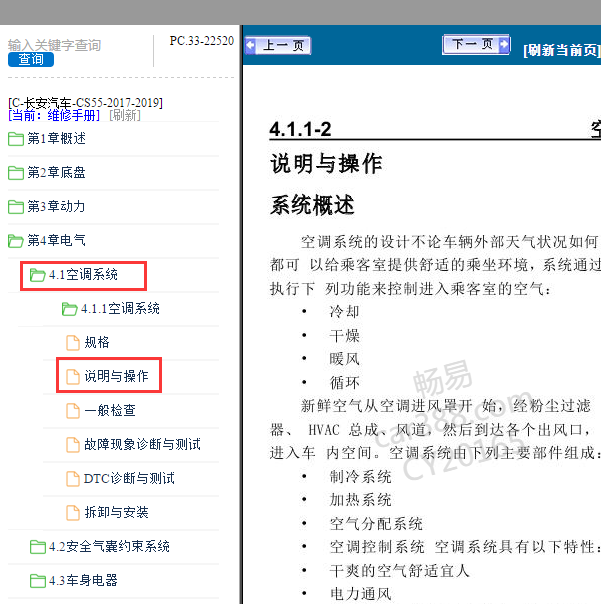The height and width of the screenshot is (604, 601).
Task: Click the folder icon beside 第1章概述
Action: click(x=16, y=139)
